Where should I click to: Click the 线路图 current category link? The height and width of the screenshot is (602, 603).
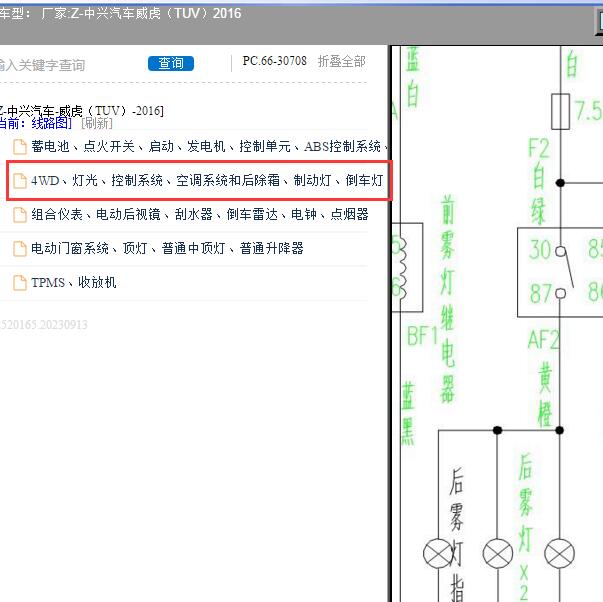pyautogui.click(x=51, y=123)
